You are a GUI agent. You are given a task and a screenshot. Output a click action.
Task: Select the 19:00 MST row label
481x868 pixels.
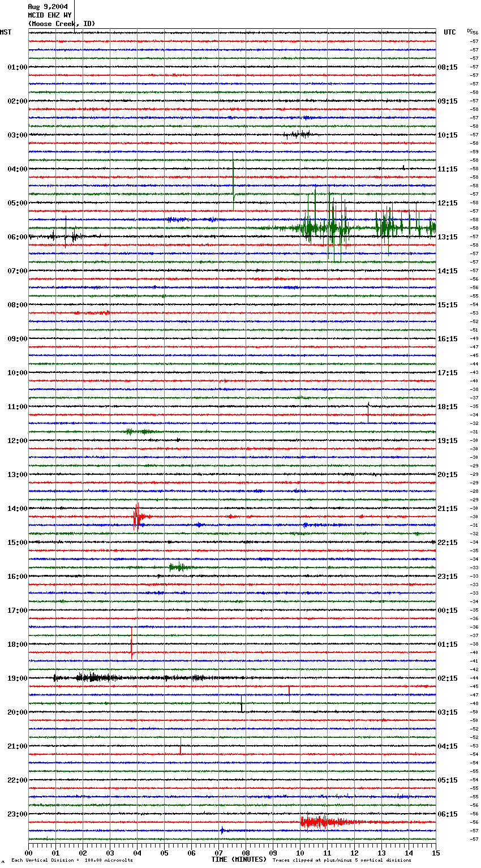17,678
